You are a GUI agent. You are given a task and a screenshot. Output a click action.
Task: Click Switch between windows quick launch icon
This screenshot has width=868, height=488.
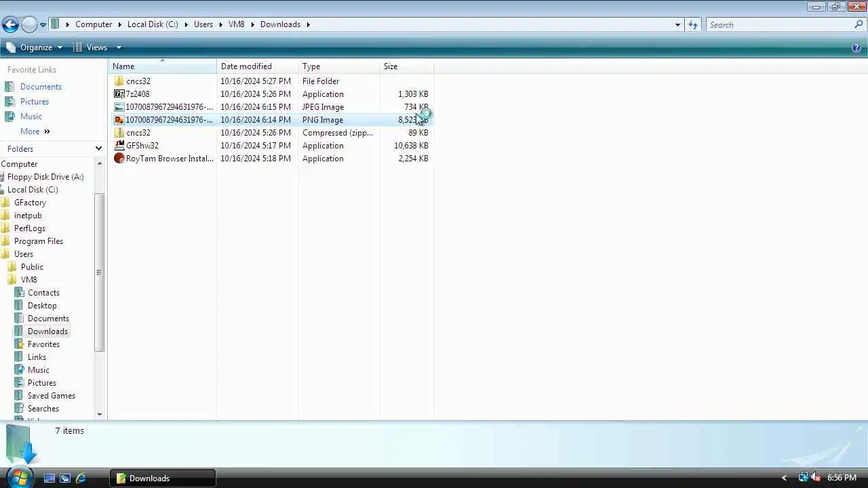click(x=65, y=479)
